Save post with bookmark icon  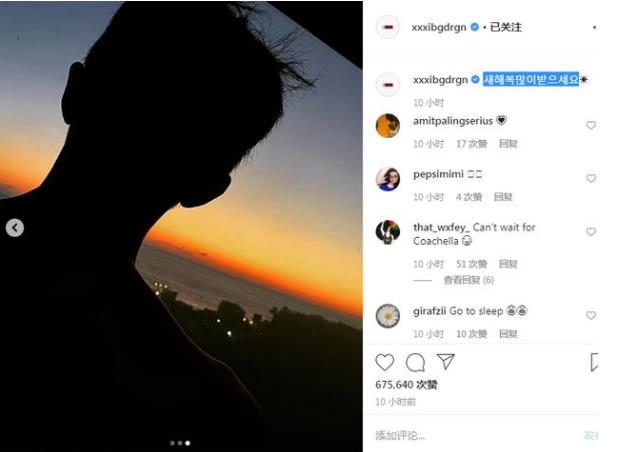[594, 362]
